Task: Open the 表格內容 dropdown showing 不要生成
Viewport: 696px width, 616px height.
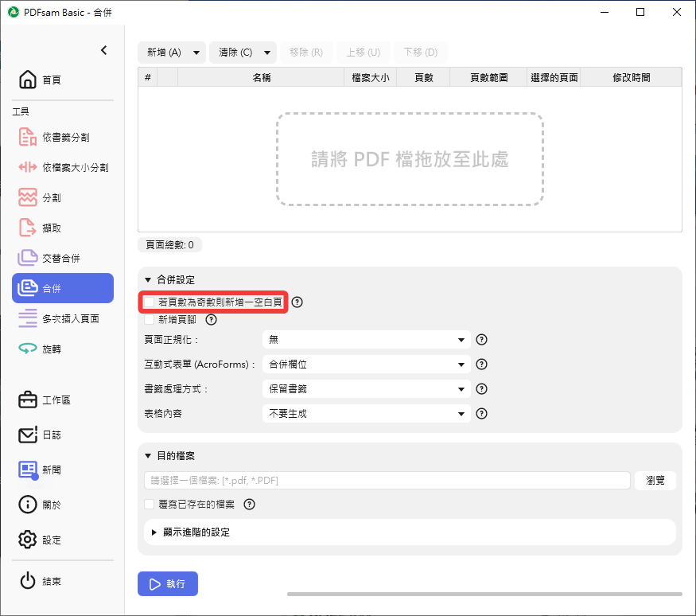Action: 366,414
